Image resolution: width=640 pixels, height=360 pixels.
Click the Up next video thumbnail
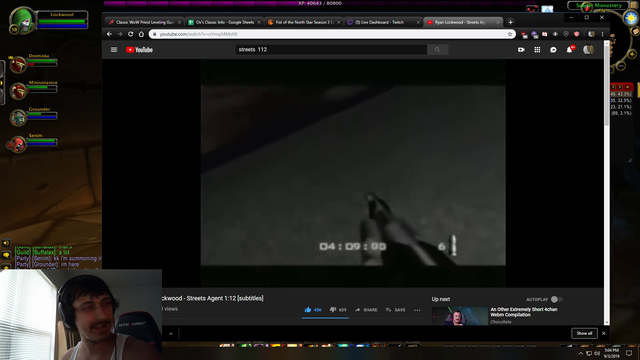click(460, 316)
